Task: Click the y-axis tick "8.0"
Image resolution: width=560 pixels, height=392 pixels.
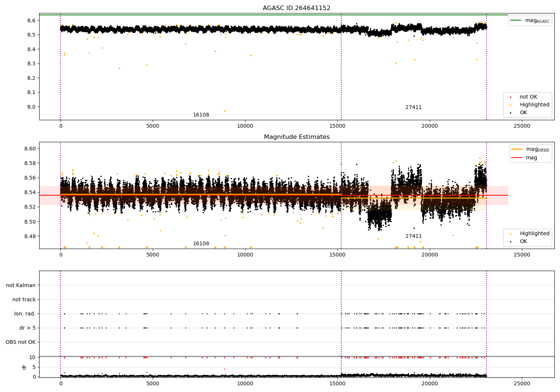Action: coord(31,107)
